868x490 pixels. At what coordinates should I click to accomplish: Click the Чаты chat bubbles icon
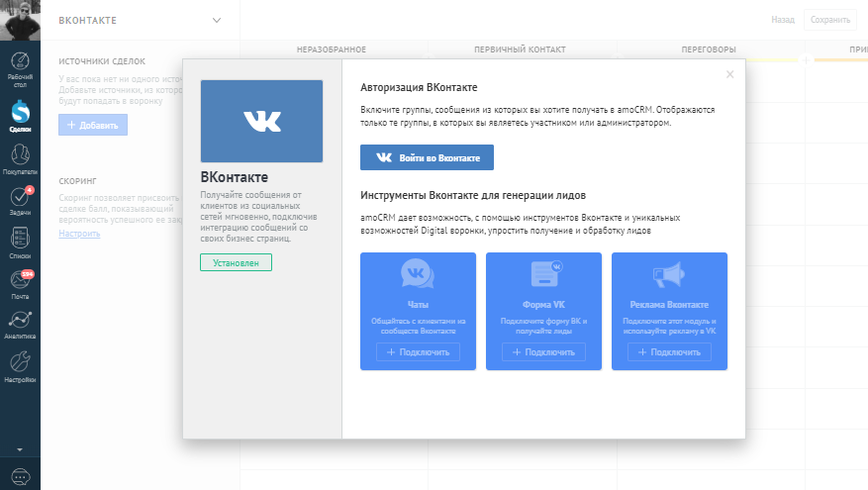(x=418, y=273)
